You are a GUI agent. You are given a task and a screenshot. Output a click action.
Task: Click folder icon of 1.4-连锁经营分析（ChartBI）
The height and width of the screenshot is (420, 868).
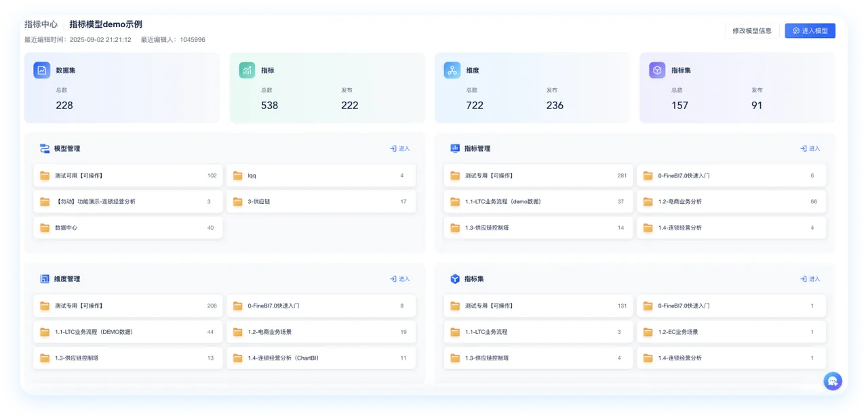pos(238,358)
